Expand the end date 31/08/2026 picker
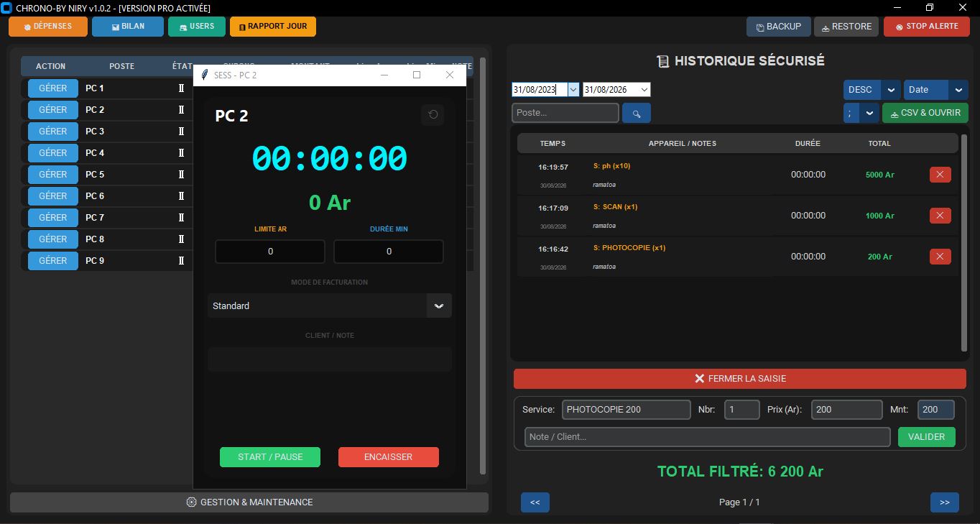Image resolution: width=980 pixels, height=524 pixels. point(644,90)
